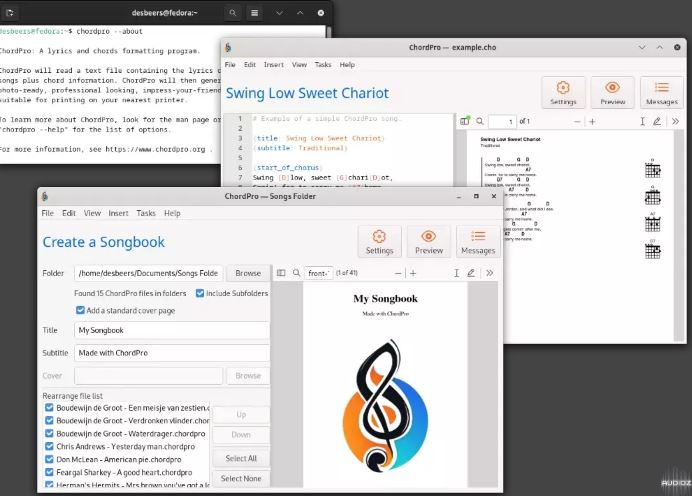692x496 pixels.
Task: Toggle sidebar icon in Songbook PDF preview
Action: pos(281,273)
